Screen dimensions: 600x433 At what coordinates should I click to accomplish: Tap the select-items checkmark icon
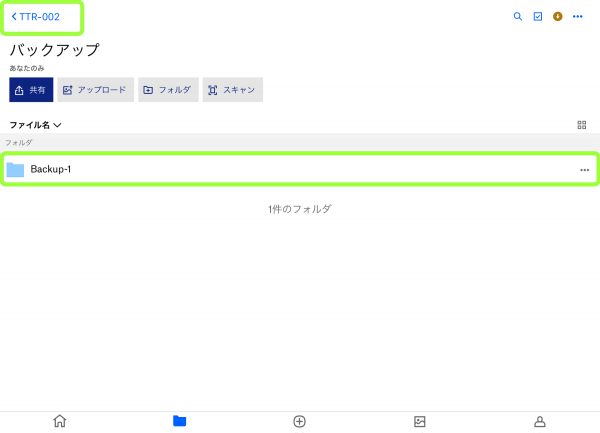pyautogui.click(x=538, y=16)
